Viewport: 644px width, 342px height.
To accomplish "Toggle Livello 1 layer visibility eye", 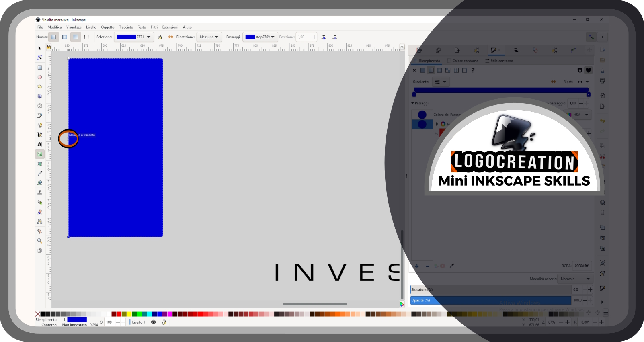I will coord(154,322).
